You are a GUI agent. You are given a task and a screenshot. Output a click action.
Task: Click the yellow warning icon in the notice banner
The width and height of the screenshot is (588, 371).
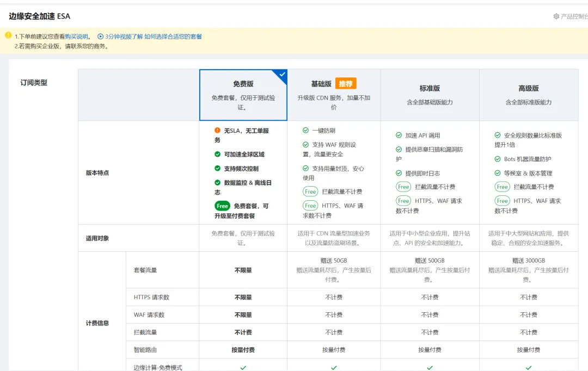pyautogui.click(x=8, y=35)
